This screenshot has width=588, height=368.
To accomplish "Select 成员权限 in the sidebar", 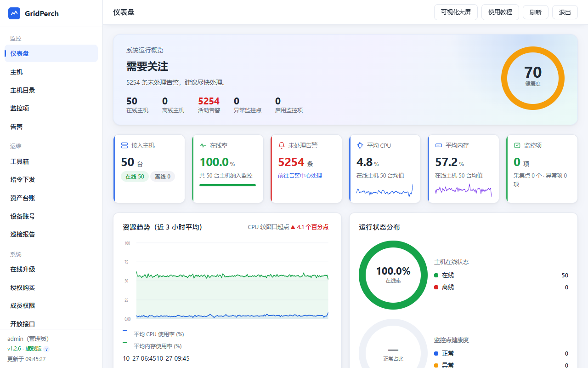I will pyautogui.click(x=51, y=305).
